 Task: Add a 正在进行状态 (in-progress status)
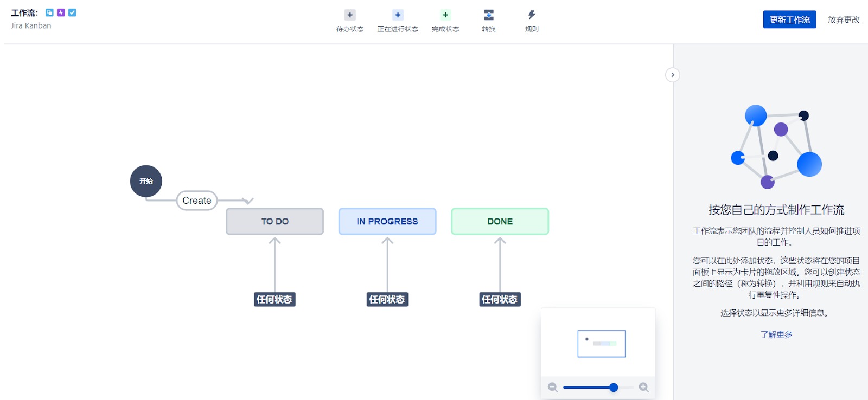(398, 15)
